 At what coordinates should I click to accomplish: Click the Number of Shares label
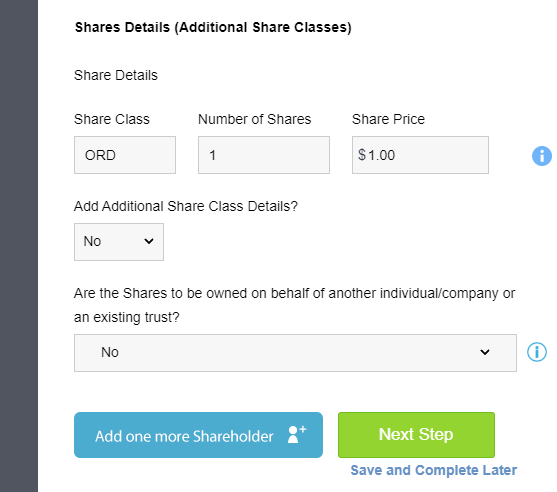tap(254, 119)
